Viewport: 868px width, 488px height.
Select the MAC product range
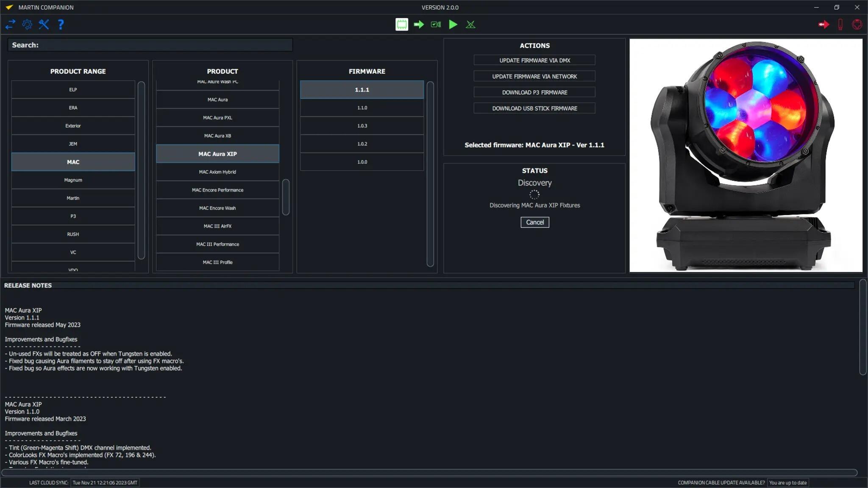click(x=73, y=162)
